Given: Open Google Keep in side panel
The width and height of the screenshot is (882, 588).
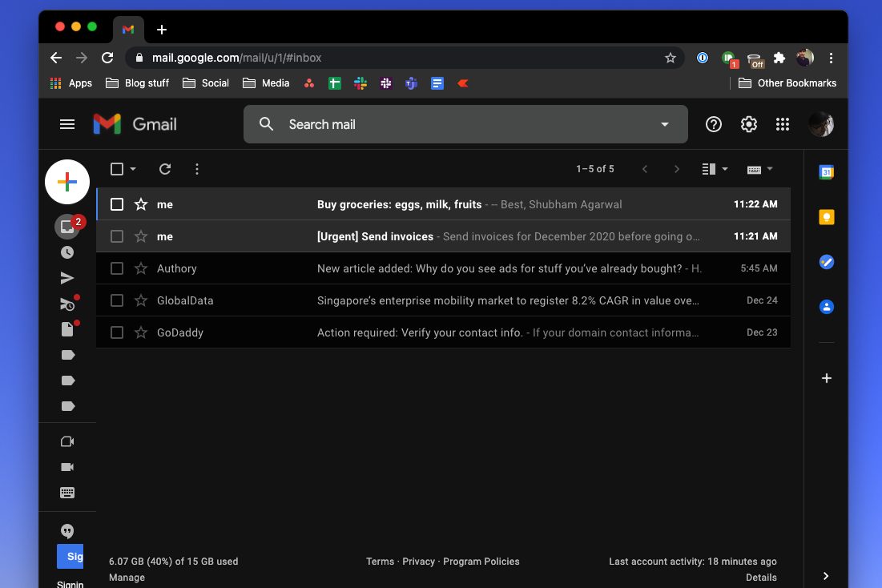Looking at the screenshot, I should click(826, 216).
